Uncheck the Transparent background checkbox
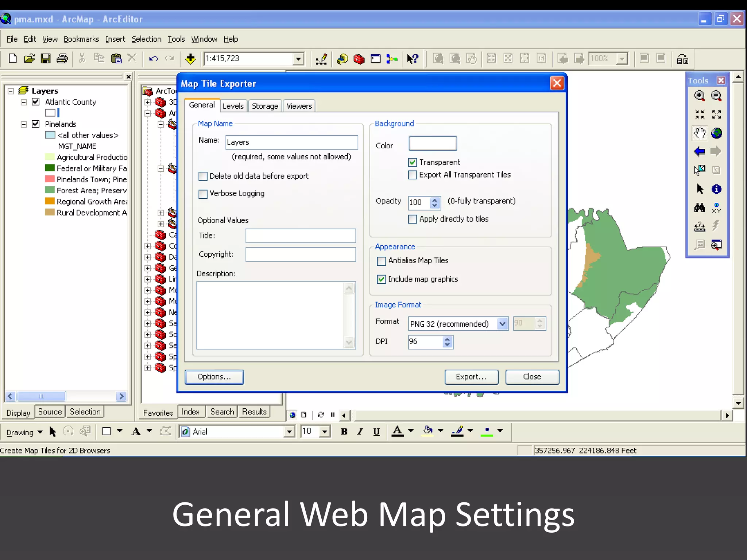The image size is (747, 560). [x=413, y=162]
